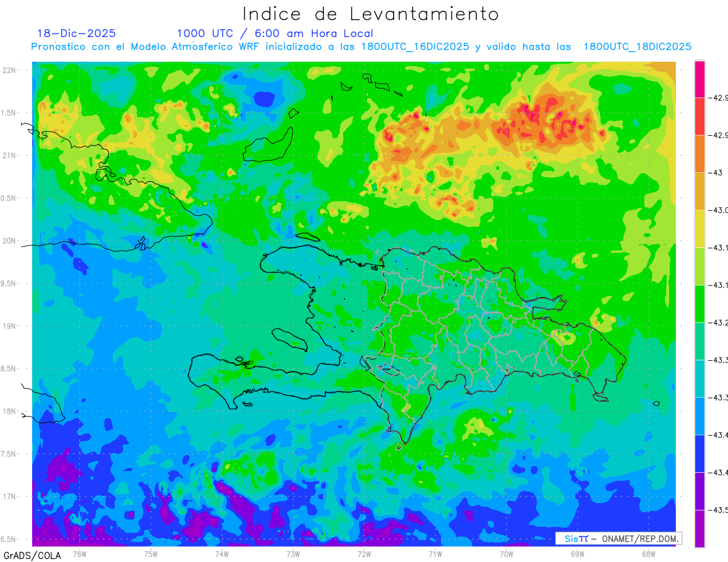Click the "22N" latitude label

9,70
